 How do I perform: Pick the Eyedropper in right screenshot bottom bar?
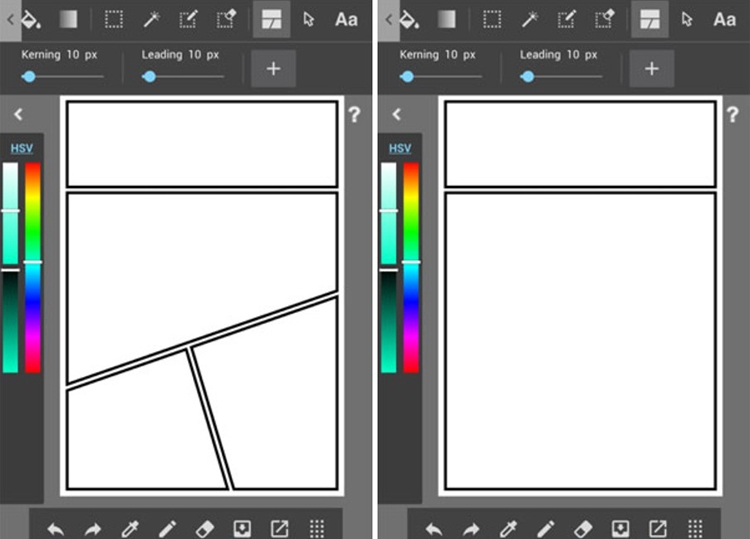pos(508,529)
